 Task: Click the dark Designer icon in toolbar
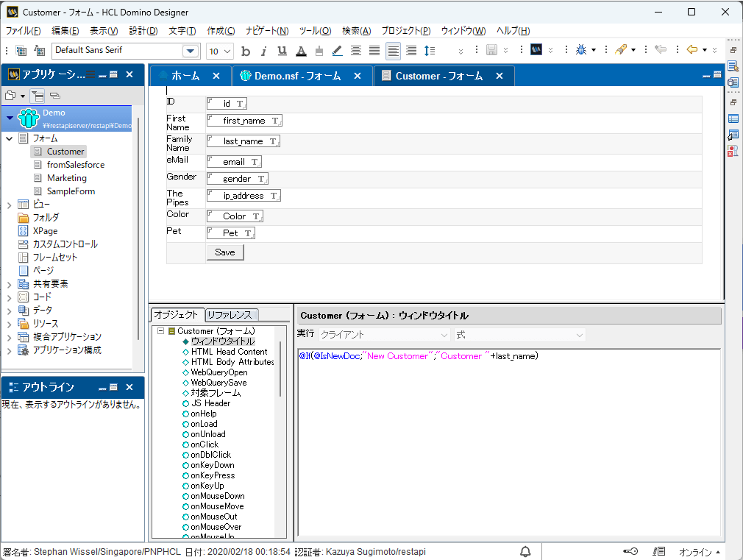pos(536,49)
